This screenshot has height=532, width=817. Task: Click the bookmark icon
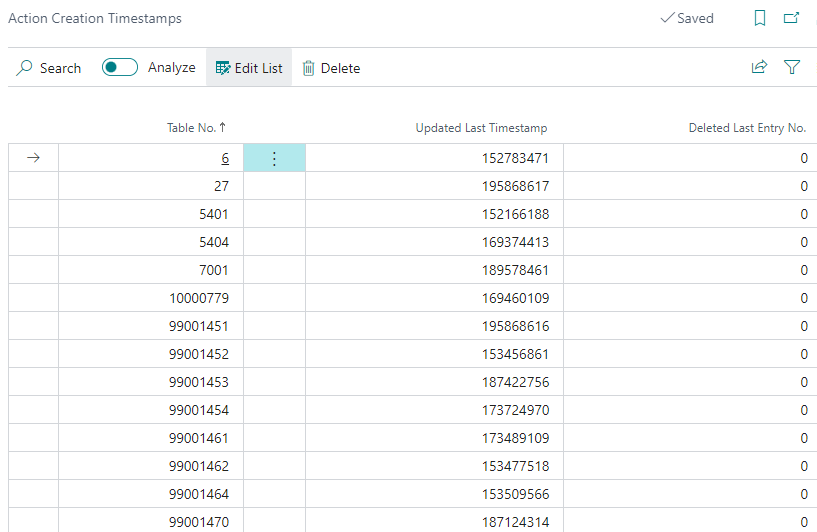coord(760,18)
